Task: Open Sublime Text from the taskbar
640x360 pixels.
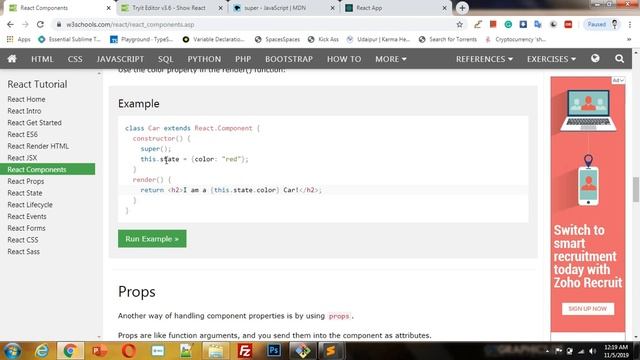Action: 331,351
